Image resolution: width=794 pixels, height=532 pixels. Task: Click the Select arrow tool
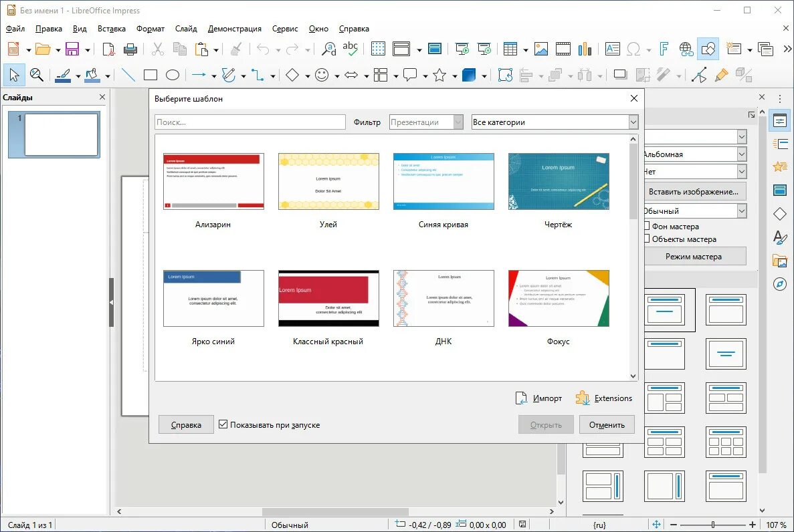(x=14, y=75)
